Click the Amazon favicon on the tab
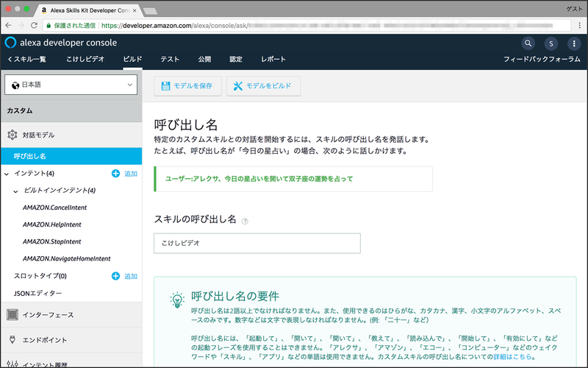The image size is (588, 368). [x=44, y=10]
